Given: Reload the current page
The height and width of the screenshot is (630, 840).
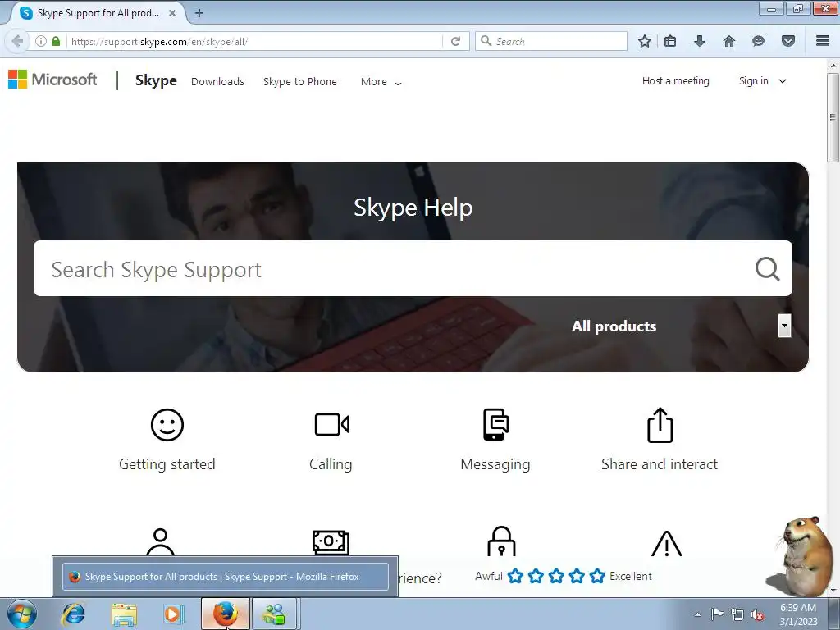Looking at the screenshot, I should 455,41.
